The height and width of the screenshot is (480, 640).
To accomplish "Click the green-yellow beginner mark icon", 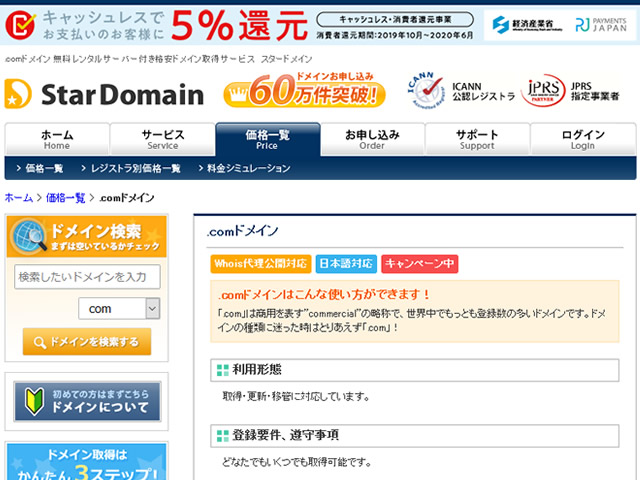I will [x=34, y=402].
